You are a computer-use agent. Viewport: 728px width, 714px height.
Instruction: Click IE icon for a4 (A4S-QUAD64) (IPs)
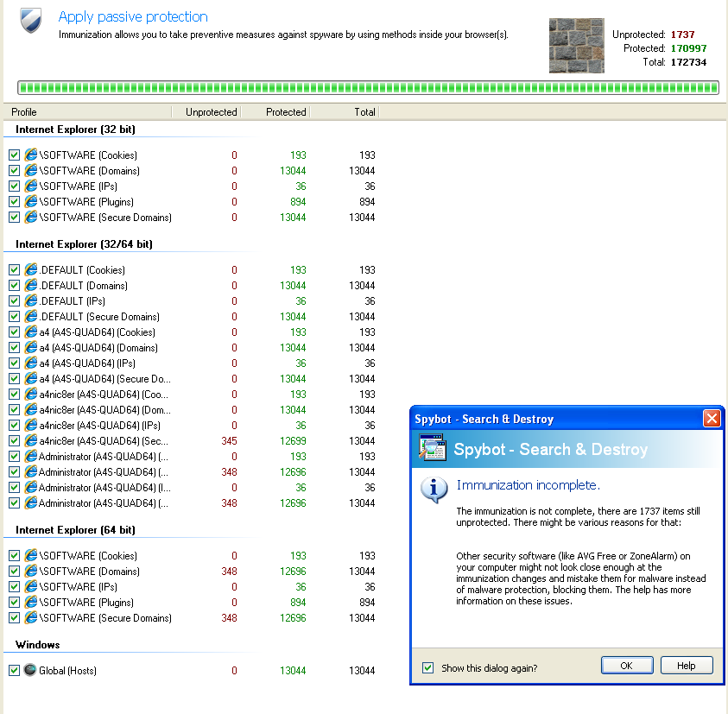tap(30, 363)
